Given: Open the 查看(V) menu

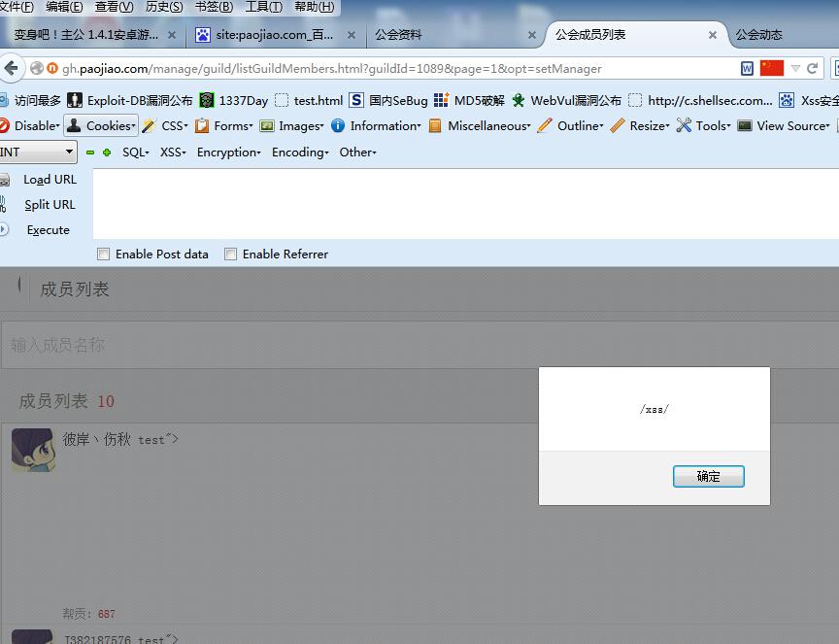Looking at the screenshot, I should (114, 7).
